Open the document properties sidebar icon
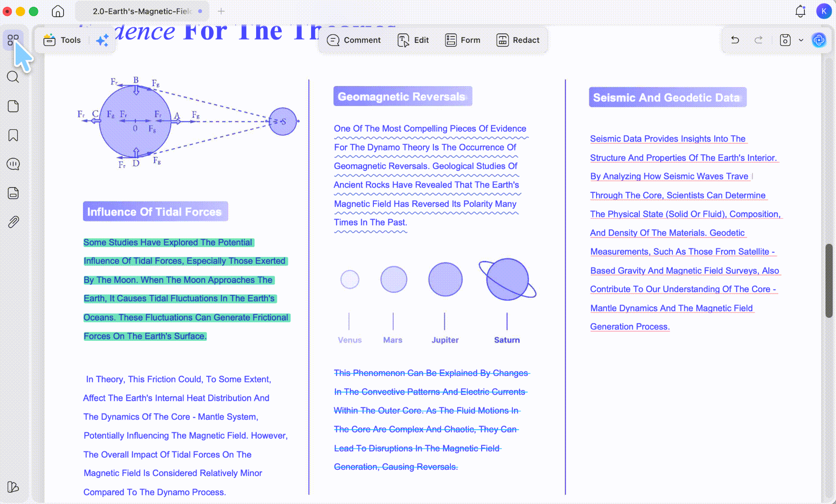 point(13,193)
